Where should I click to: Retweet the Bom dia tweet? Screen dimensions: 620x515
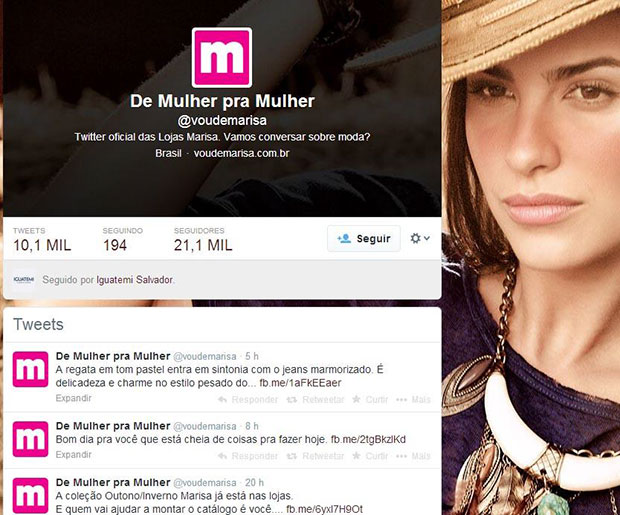[x=315, y=456]
